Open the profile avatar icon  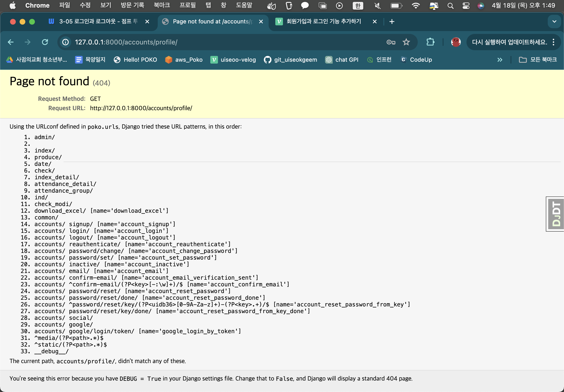456,42
